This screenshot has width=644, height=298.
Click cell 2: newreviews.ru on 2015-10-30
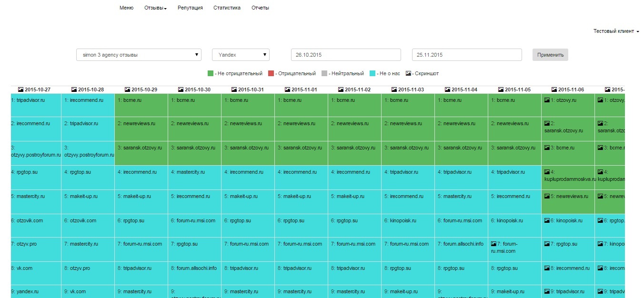tap(195, 129)
